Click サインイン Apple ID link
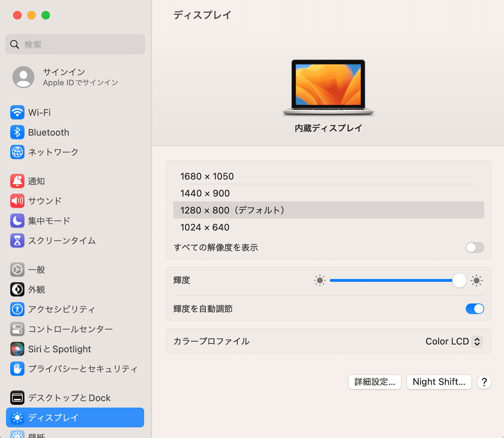 tap(75, 77)
